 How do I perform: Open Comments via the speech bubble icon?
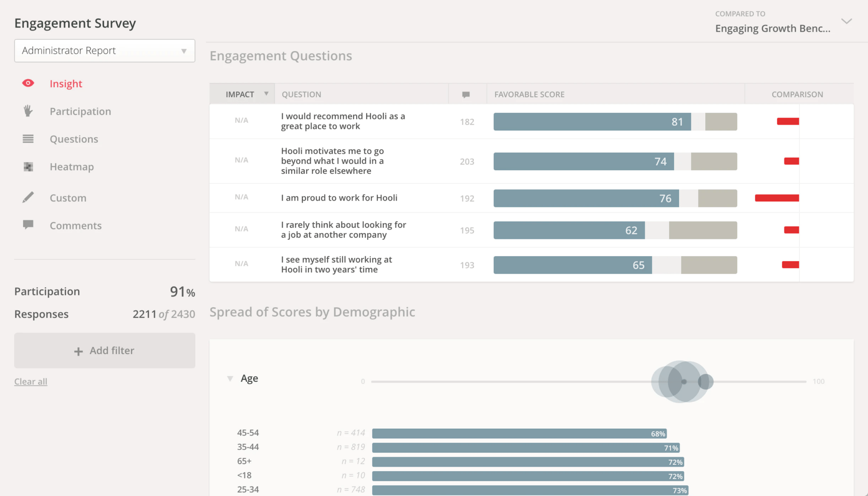point(28,225)
